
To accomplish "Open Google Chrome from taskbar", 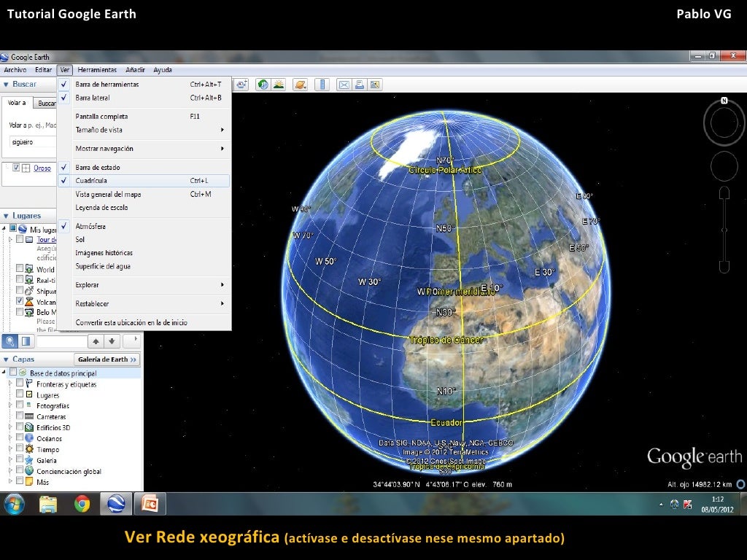I will 82,504.
